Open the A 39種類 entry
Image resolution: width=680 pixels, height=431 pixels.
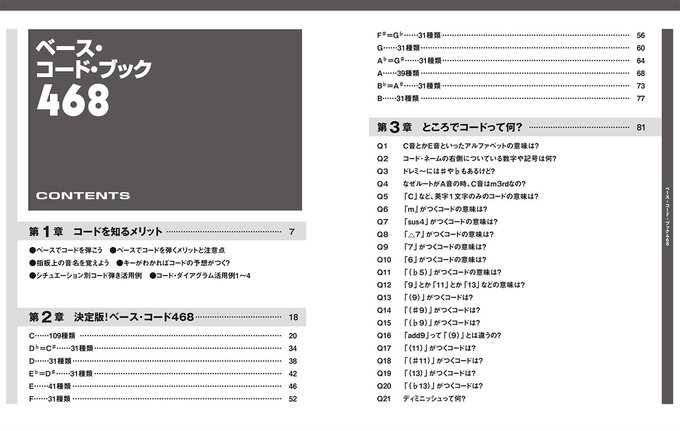click(x=397, y=73)
